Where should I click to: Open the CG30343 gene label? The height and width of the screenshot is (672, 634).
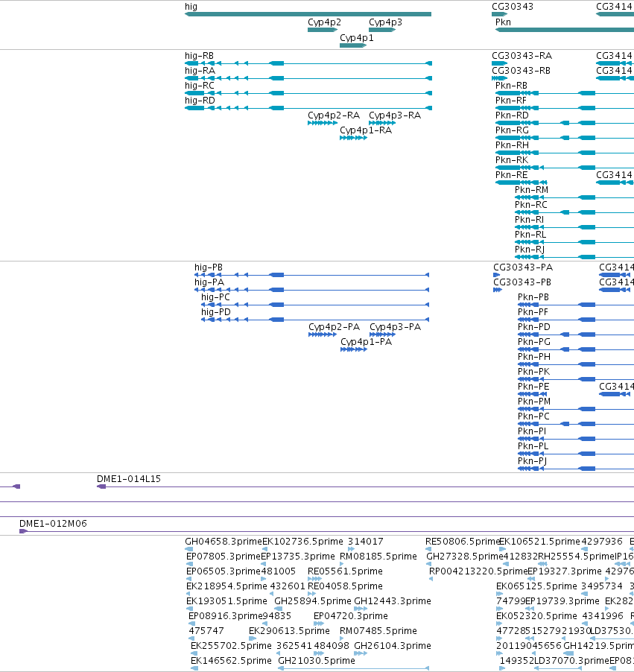[513, 7]
